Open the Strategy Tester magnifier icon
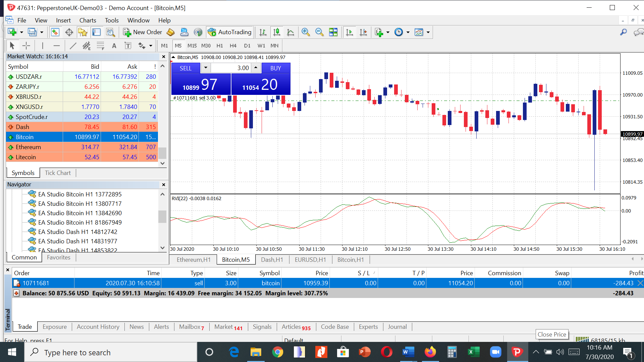Screen dimensions: 644x362 click(110, 32)
